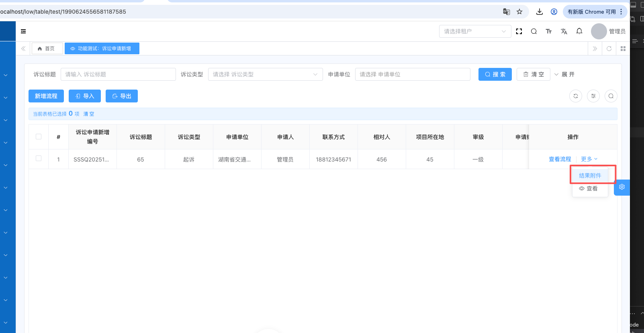Viewport: 644px width, 333px height.
Task: Open the font size adjustment icon
Action: pyautogui.click(x=549, y=31)
